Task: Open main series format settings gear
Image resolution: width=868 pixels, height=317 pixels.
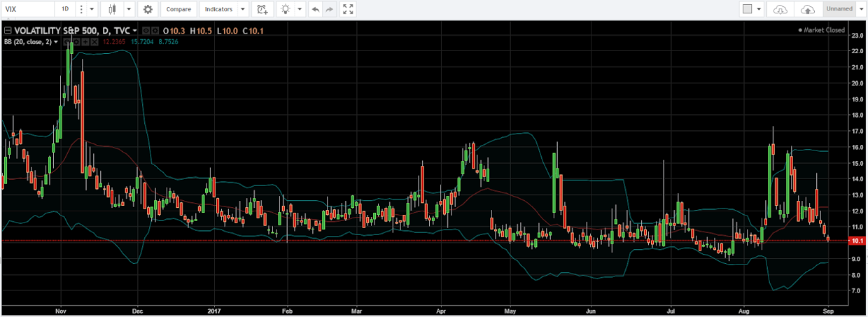Action: (x=155, y=31)
